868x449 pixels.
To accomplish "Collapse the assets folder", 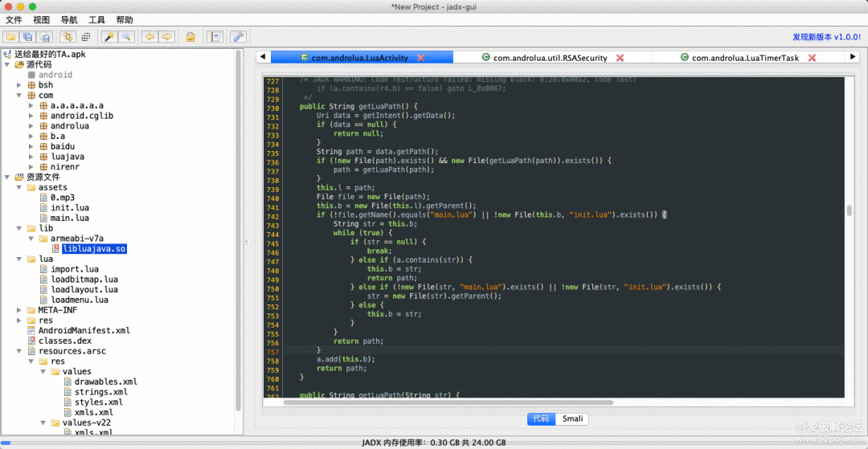I will pos(19,187).
